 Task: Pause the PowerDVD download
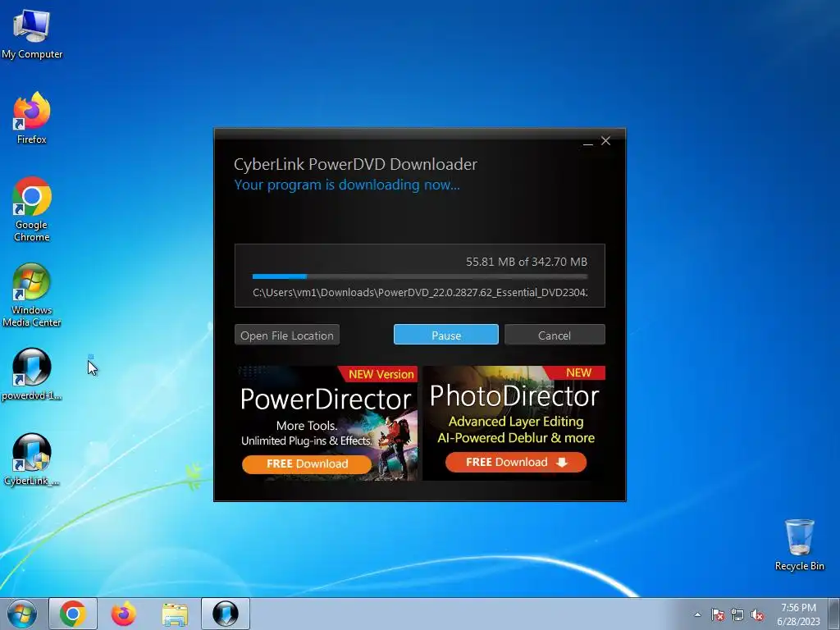[445, 335]
